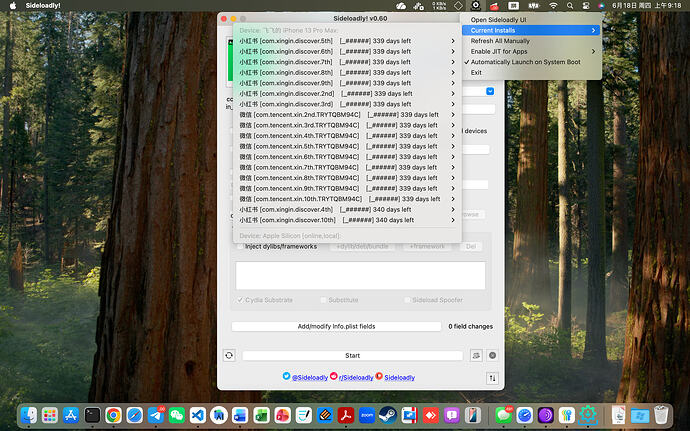
Task: Open Spotlight search in menu bar
Action: click(x=570, y=6)
